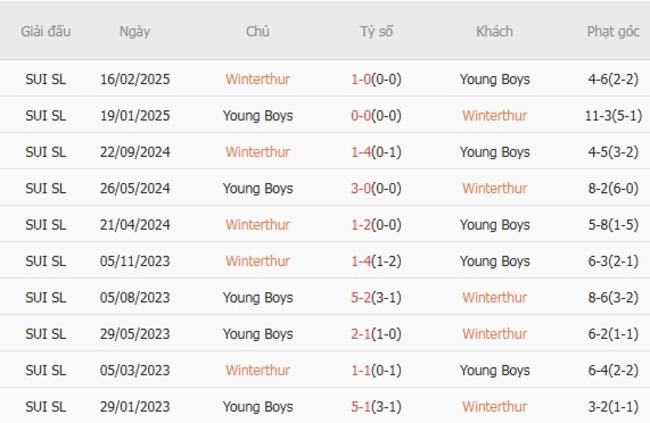Click corner stats 11-3(5-1)
The image size is (650, 423).
click(613, 115)
